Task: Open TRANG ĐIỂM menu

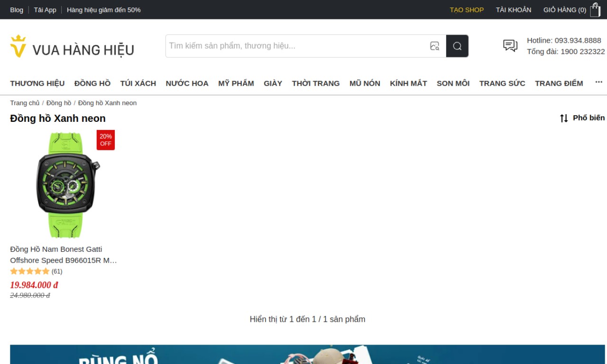Action: pyautogui.click(x=559, y=83)
